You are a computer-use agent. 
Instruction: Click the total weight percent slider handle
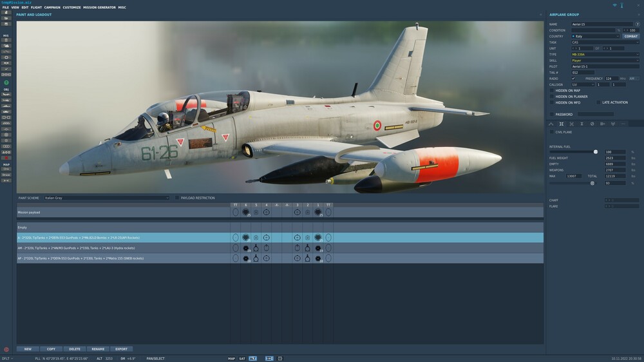click(592, 184)
